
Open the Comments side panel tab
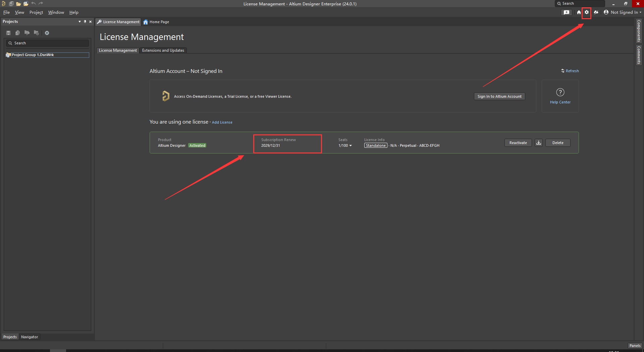coord(639,55)
